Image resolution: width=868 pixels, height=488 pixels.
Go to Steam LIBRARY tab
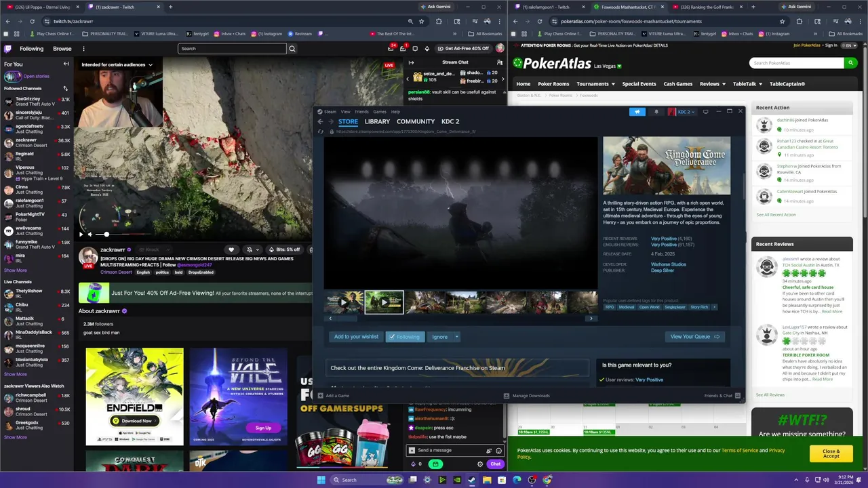coord(377,121)
